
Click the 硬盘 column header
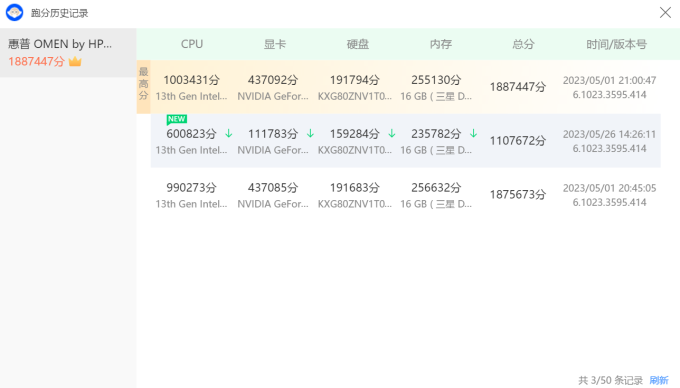point(358,44)
